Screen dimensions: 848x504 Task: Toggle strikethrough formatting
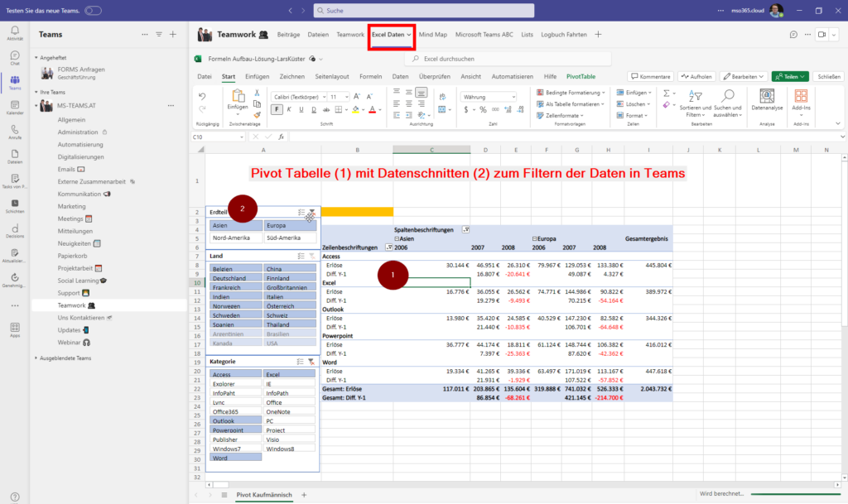[326, 110]
